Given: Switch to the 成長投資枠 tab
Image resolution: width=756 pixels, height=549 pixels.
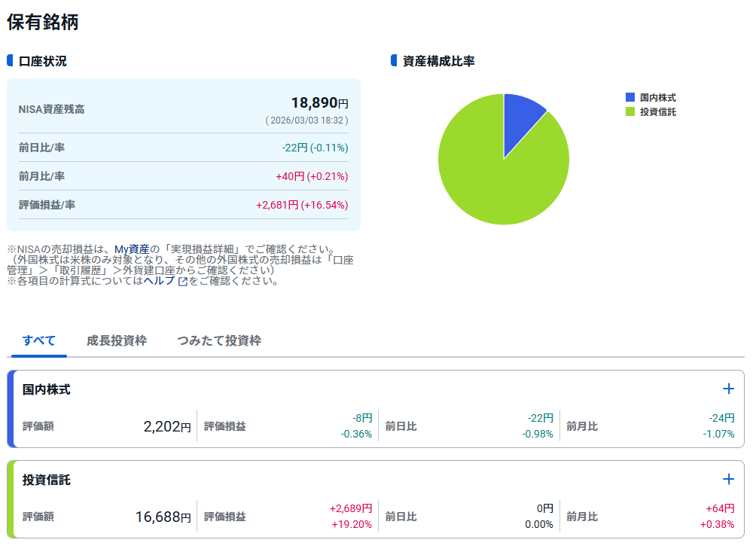Looking at the screenshot, I should click(x=117, y=340).
